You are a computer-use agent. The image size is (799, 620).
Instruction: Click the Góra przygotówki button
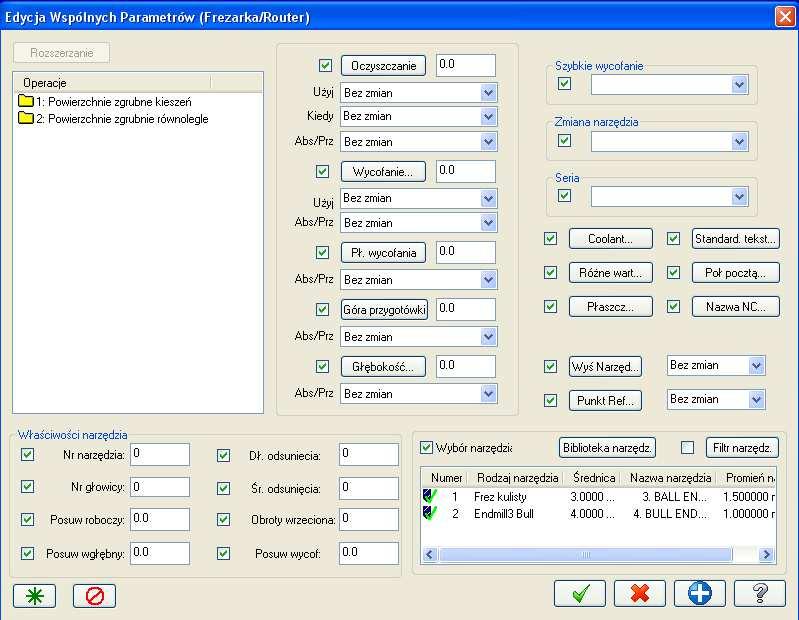[384, 309]
